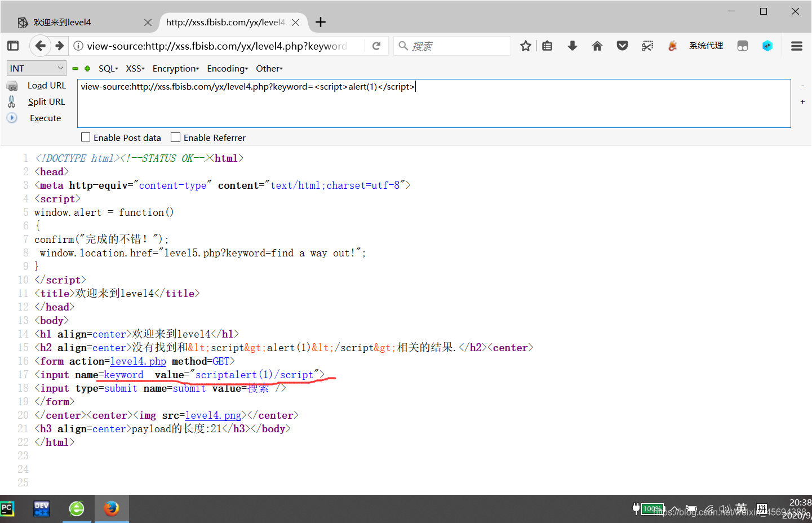Open a new tab with plus button
The width and height of the screenshot is (812, 523).
[x=321, y=22]
